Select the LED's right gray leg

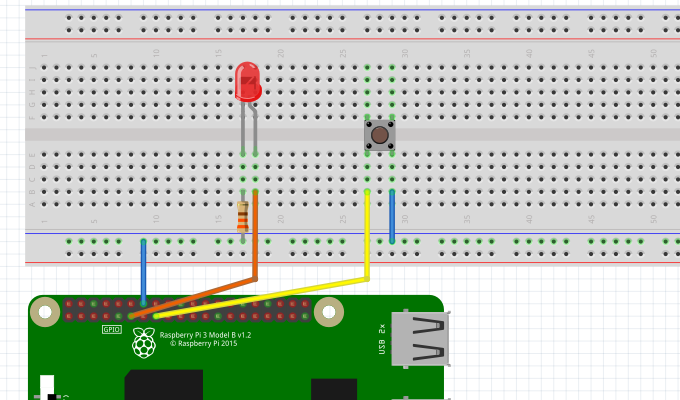tap(255, 128)
